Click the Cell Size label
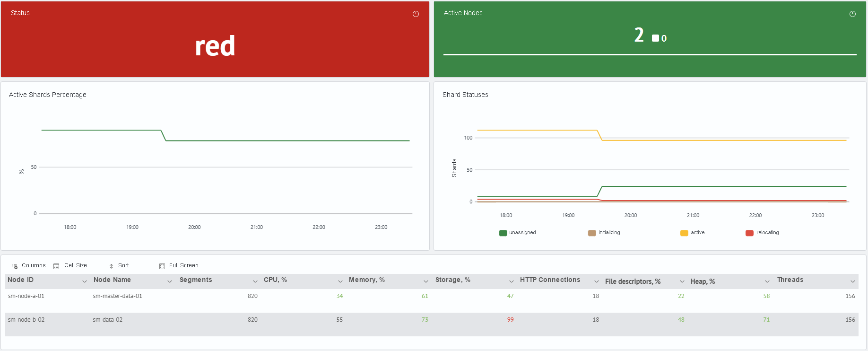 click(x=76, y=265)
